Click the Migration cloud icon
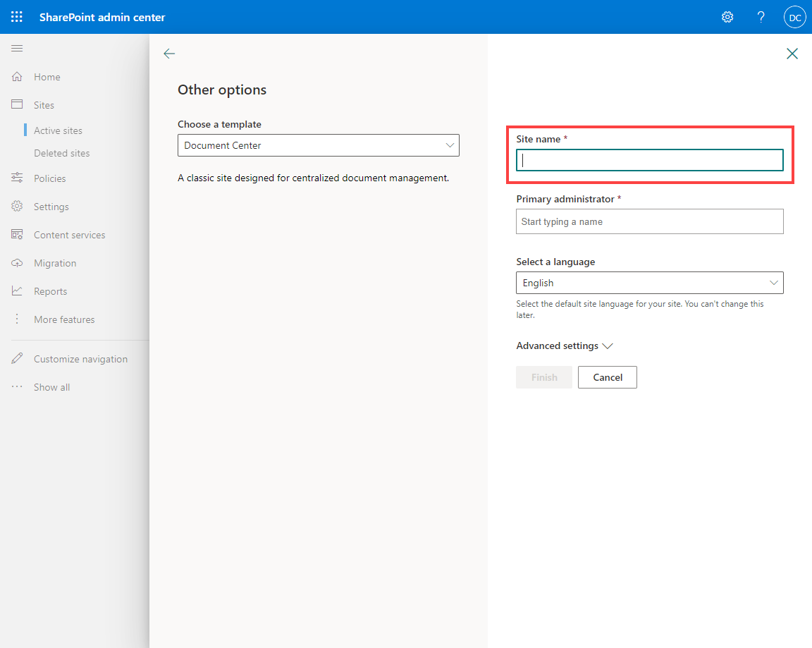 (17, 262)
